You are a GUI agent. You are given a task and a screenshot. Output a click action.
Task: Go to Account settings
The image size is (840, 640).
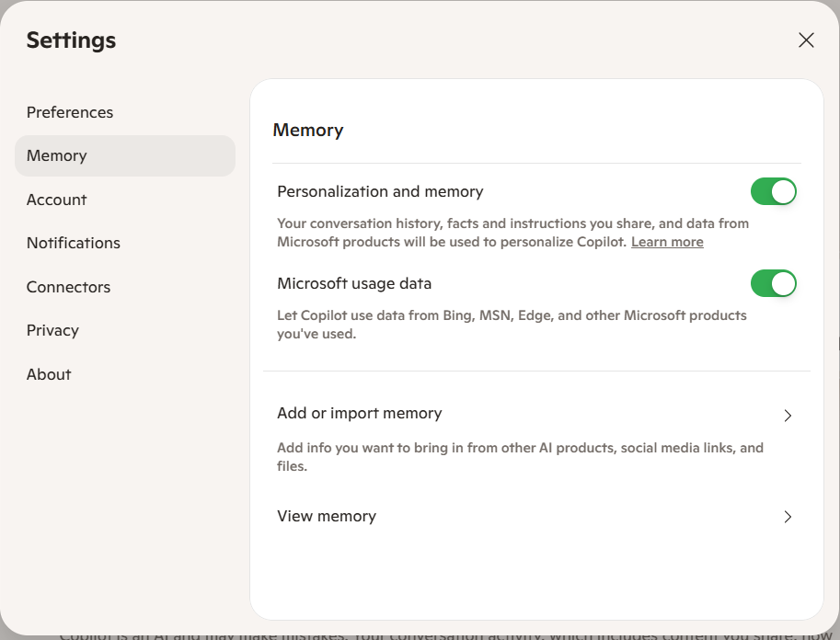pos(124,200)
